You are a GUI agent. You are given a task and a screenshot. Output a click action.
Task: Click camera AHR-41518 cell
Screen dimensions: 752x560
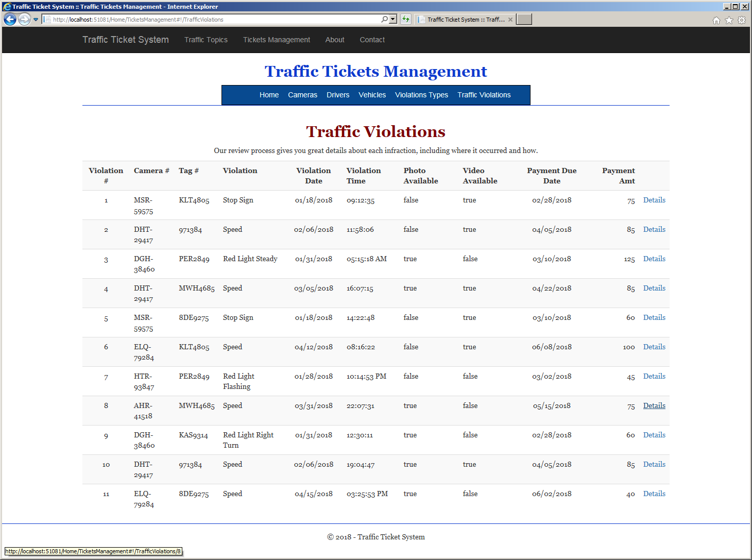143,411
